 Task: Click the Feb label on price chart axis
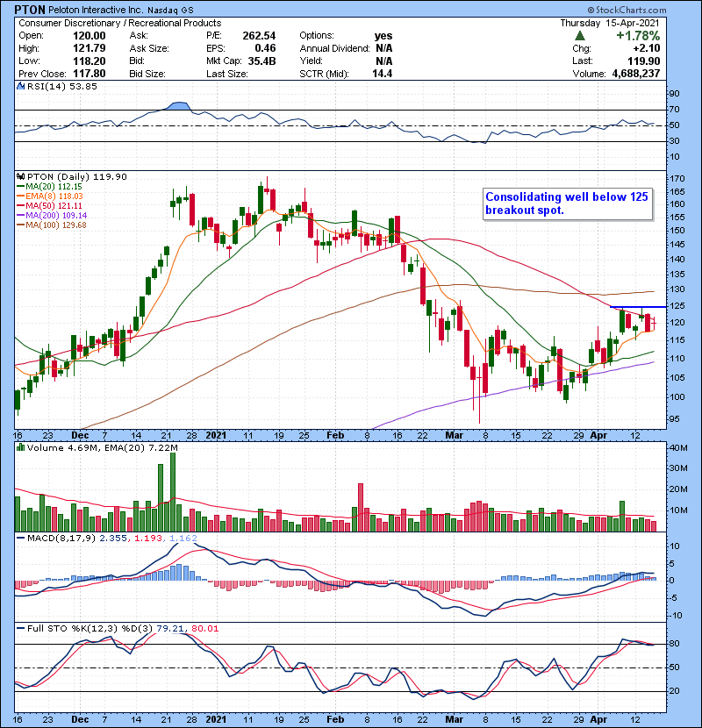click(335, 435)
